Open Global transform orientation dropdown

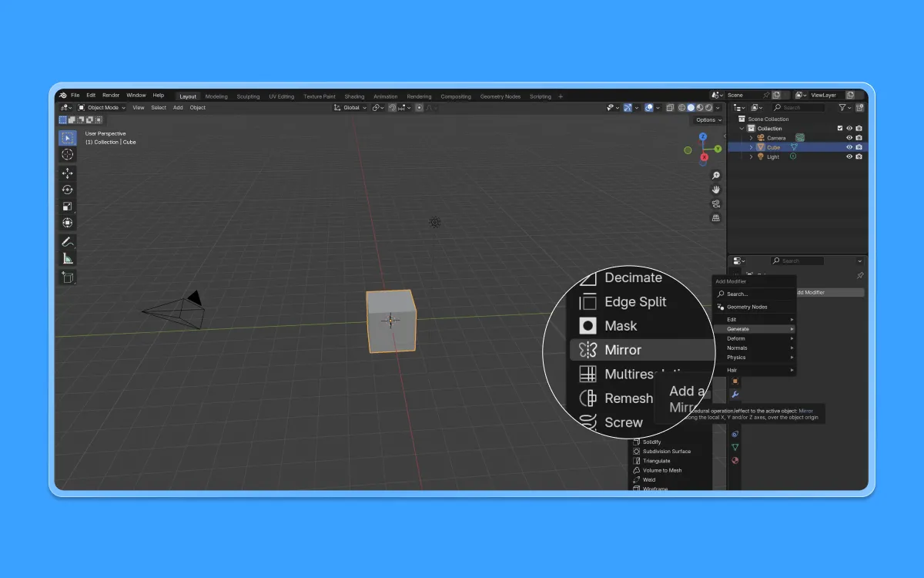(x=351, y=108)
